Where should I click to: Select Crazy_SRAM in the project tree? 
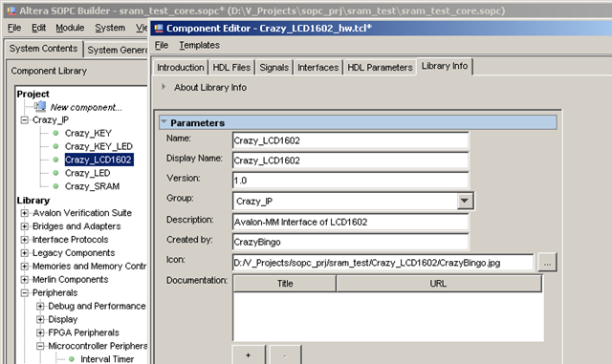click(92, 186)
